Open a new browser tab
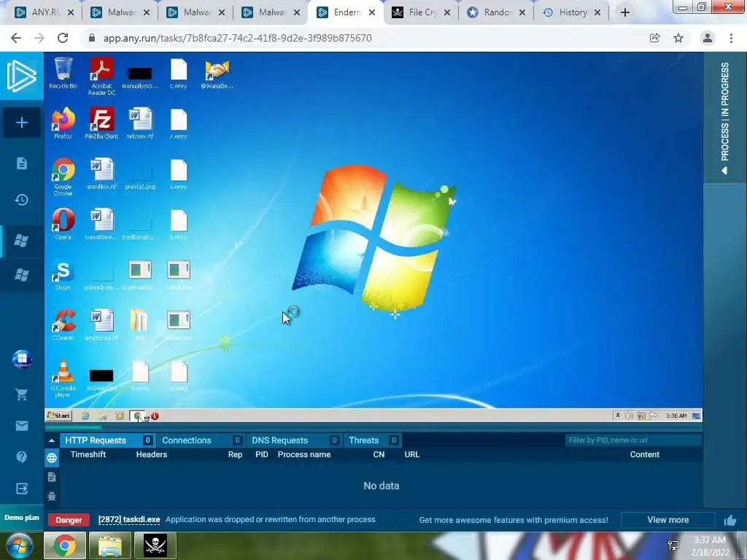The height and width of the screenshot is (560, 747). click(625, 12)
